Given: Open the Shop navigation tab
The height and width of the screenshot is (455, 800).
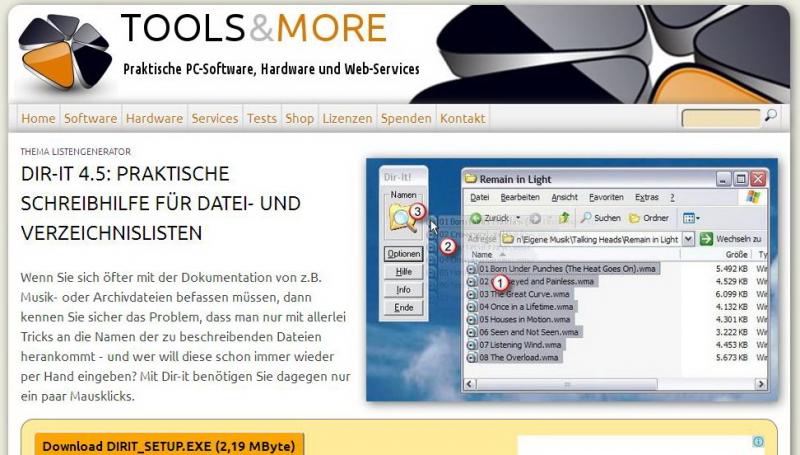Looking at the screenshot, I should click(x=299, y=118).
